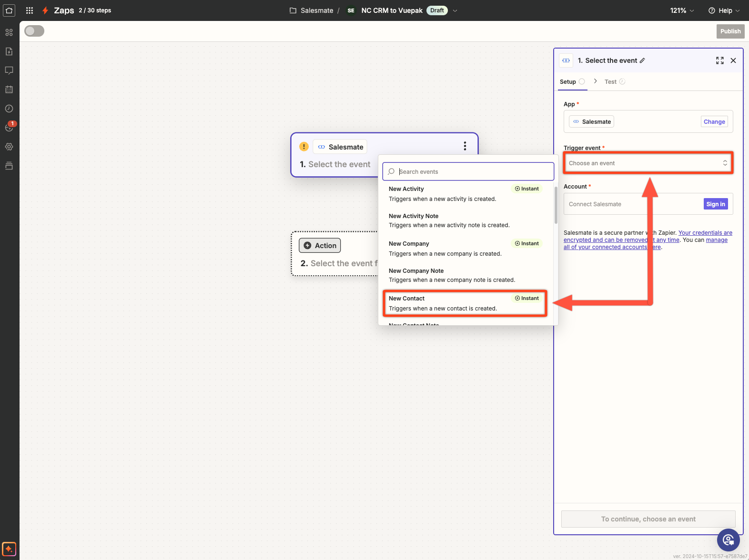Viewport: 749px width, 560px height.
Task: Switch to the Test tab
Action: (610, 82)
